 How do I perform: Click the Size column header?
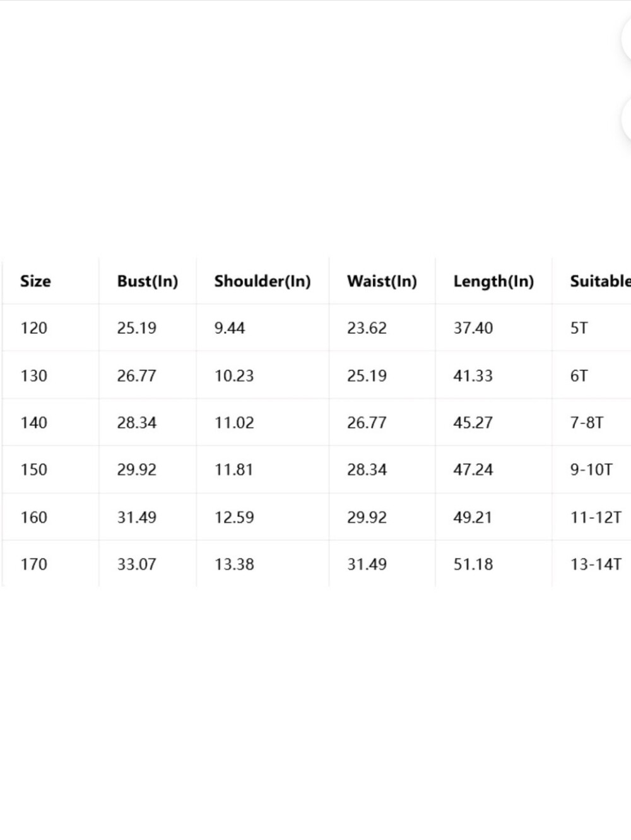click(x=35, y=281)
